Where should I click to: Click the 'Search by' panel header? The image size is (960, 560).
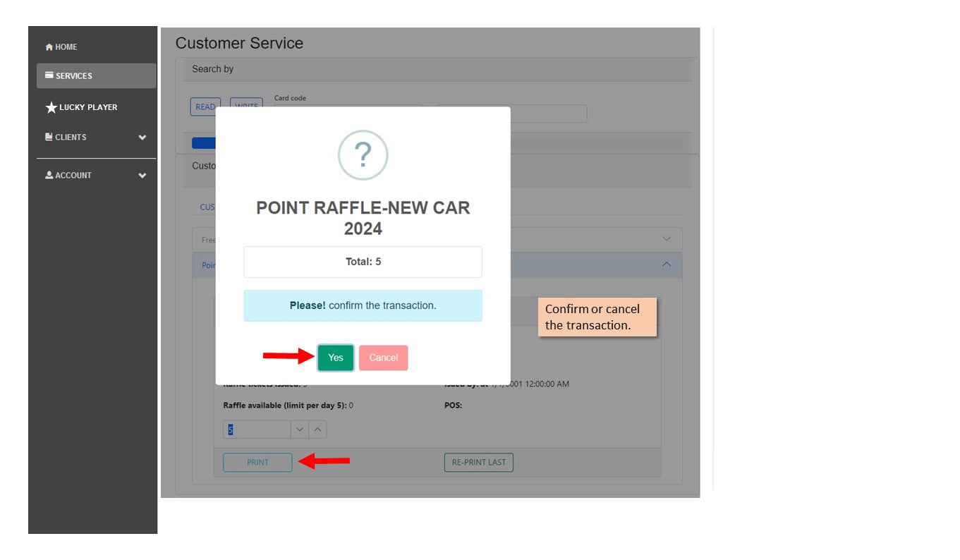437,69
